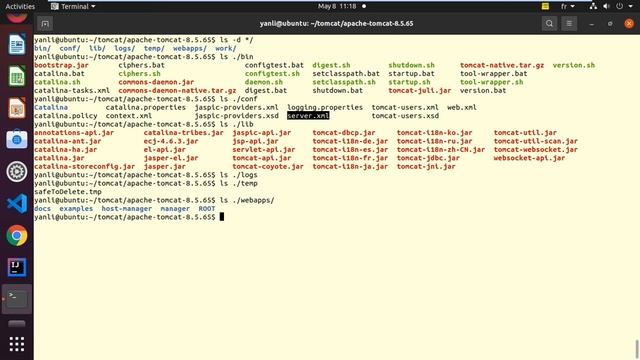The image size is (640, 360).
Task: Click yellow notes indicator in top bar
Action: click(x=545, y=6)
